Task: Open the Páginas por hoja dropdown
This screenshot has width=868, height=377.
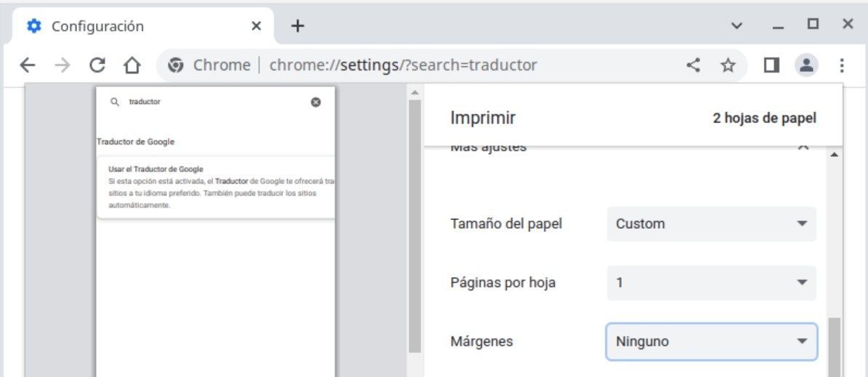Action: 711,283
